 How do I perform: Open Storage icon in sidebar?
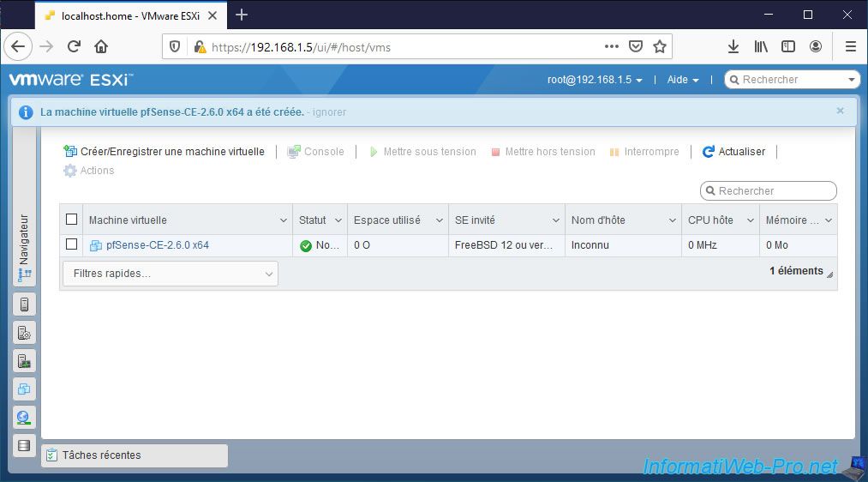pyautogui.click(x=24, y=445)
